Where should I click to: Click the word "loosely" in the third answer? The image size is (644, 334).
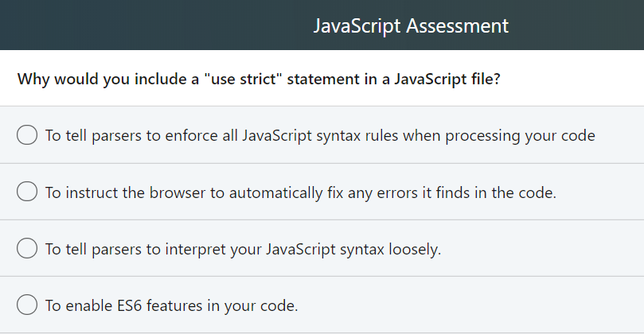pos(413,248)
